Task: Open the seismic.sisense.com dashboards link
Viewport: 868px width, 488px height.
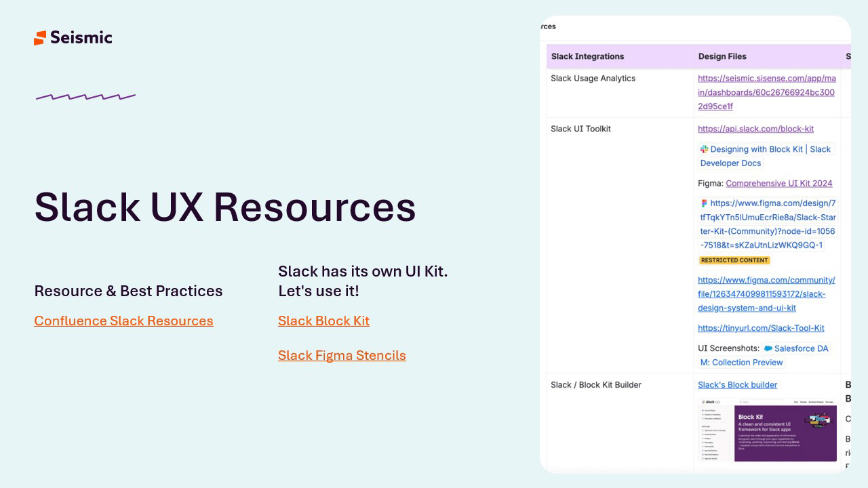Action: [x=767, y=92]
